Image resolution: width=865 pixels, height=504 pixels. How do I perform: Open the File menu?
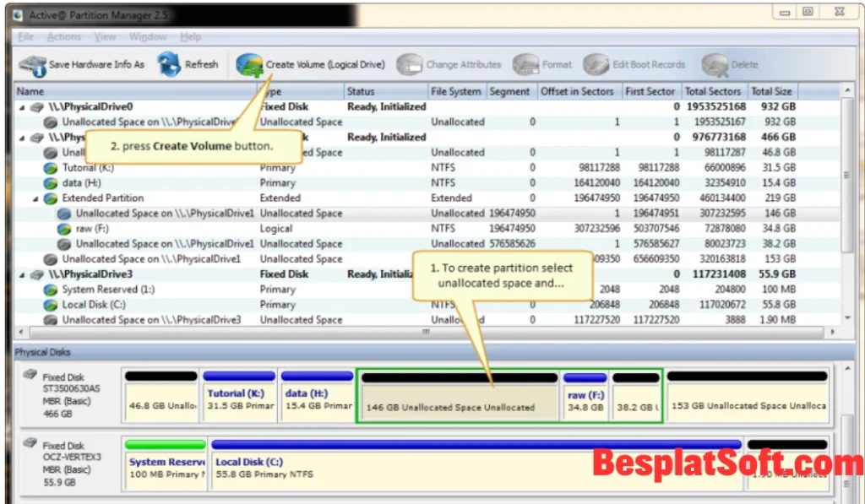coord(24,37)
